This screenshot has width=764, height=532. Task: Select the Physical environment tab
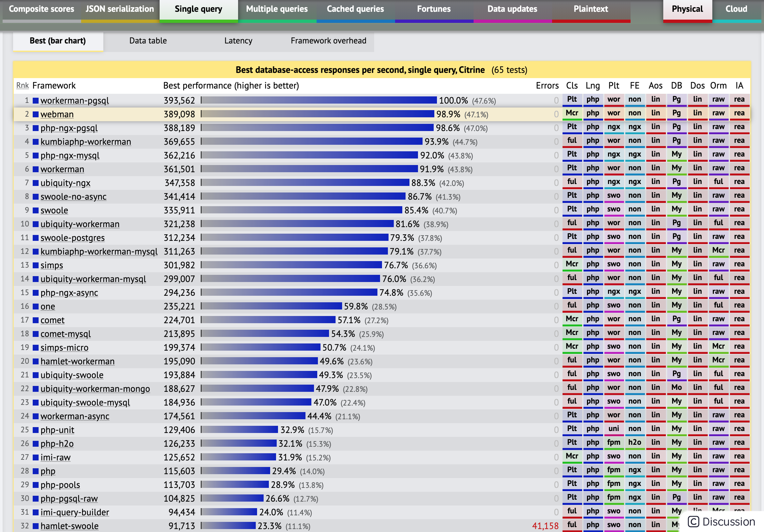(x=687, y=9)
